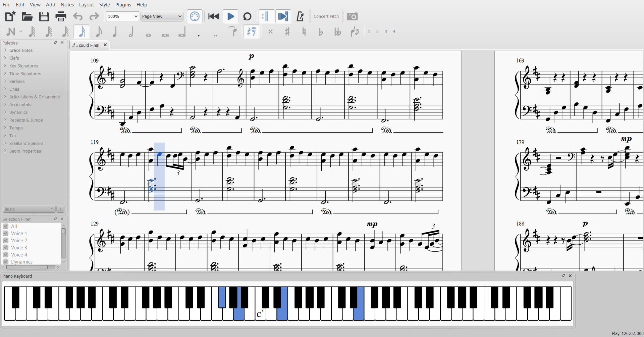Image resolution: width=644 pixels, height=337 pixels.
Task: Undo the last action
Action: (78, 16)
